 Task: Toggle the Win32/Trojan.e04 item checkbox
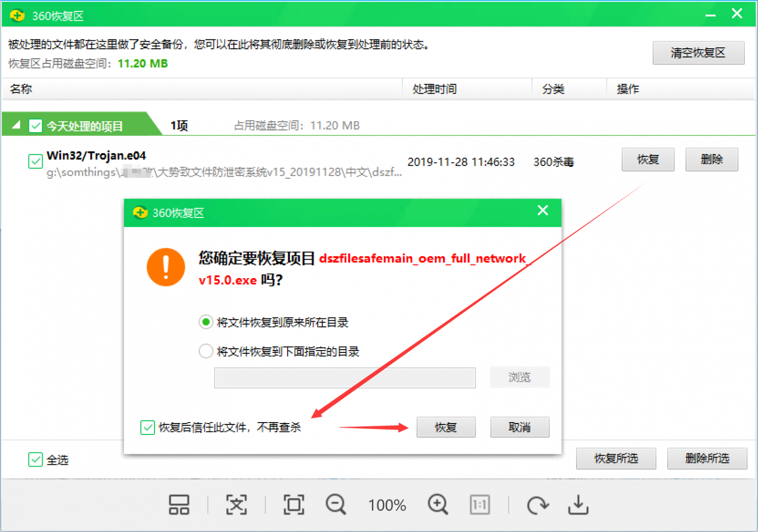36,162
